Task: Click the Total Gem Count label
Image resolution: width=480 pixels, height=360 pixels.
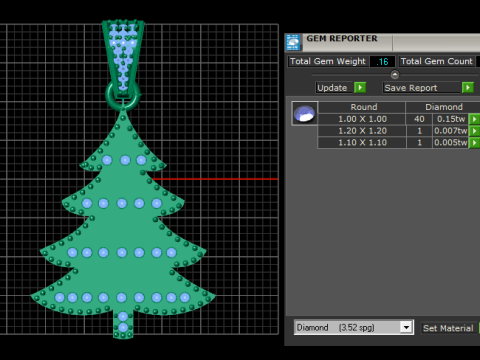Action: click(x=437, y=61)
